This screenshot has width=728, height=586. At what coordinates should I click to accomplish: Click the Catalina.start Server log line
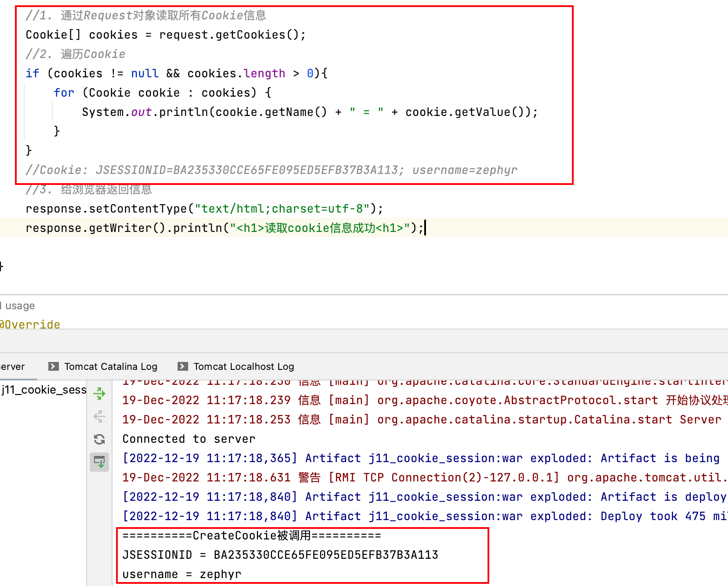422,420
